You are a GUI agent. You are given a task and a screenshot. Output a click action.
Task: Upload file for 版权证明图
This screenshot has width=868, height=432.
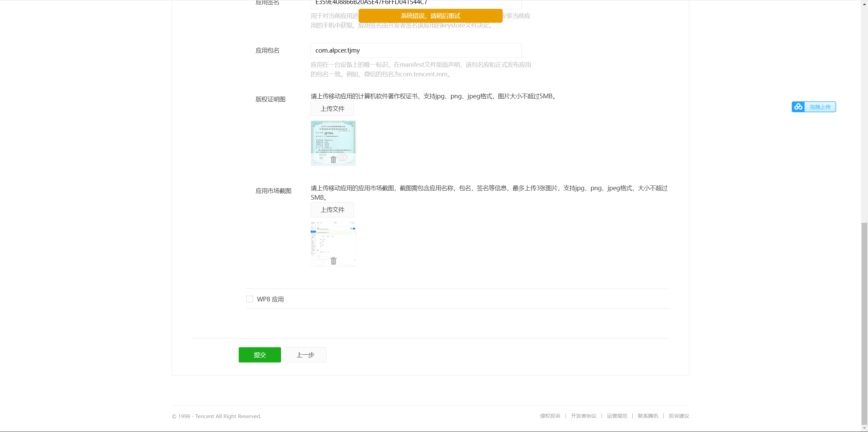click(x=332, y=109)
